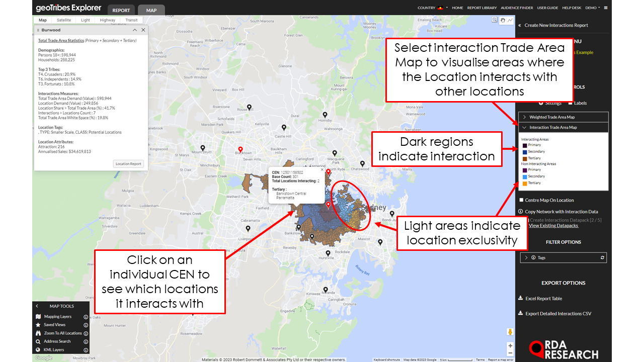This screenshot has width=644, height=362.
Task: Open the Help Desk
Action: coord(572,8)
